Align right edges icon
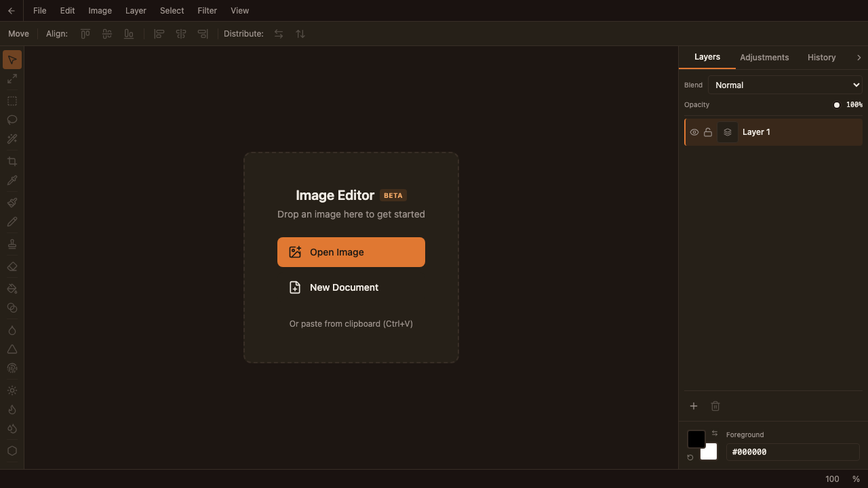This screenshot has height=488, width=868. [x=203, y=34]
